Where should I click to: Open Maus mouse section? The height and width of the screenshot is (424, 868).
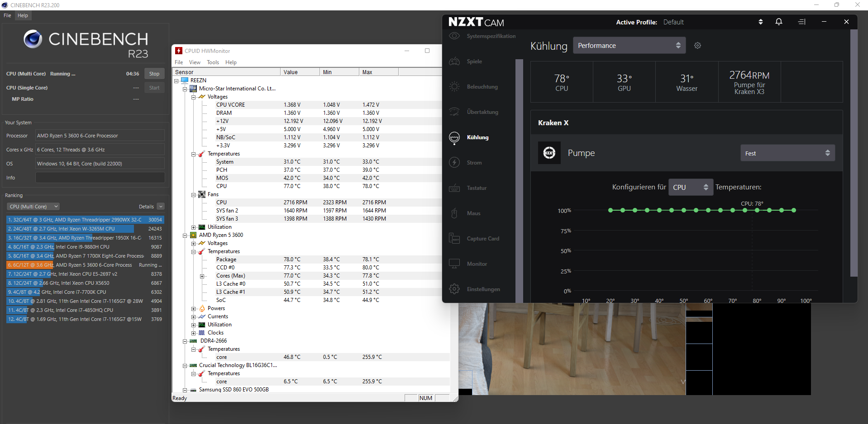(473, 213)
